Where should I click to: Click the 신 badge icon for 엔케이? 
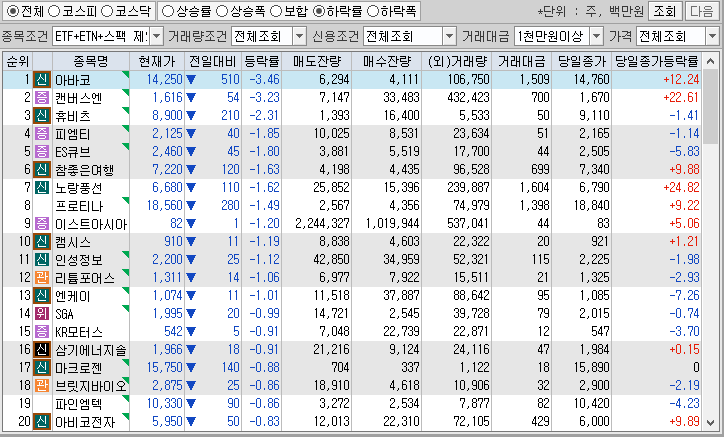(x=42, y=296)
